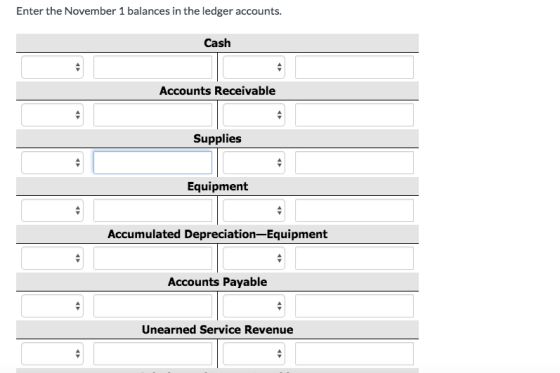
Task: Open the Equipment credit-side date dropdown
Action: (254, 210)
